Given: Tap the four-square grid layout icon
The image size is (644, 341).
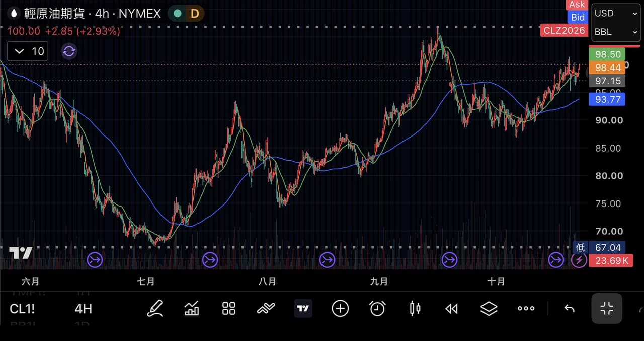Looking at the screenshot, I should [x=229, y=308].
